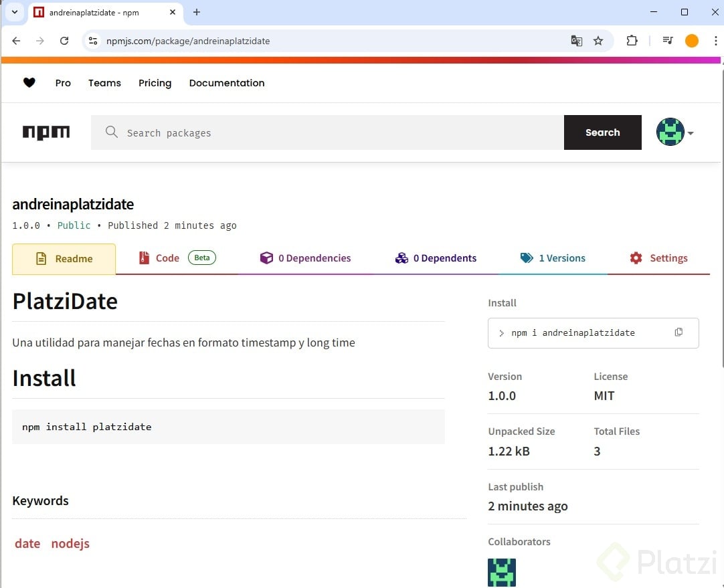Click the Code zip file icon
Image resolution: width=724 pixels, height=588 pixels.
pos(144,258)
